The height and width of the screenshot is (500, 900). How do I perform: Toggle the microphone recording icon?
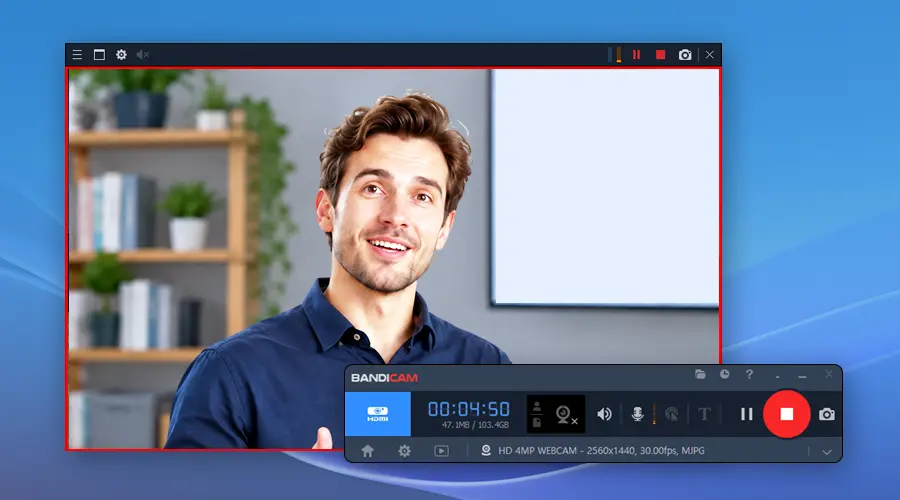637,414
